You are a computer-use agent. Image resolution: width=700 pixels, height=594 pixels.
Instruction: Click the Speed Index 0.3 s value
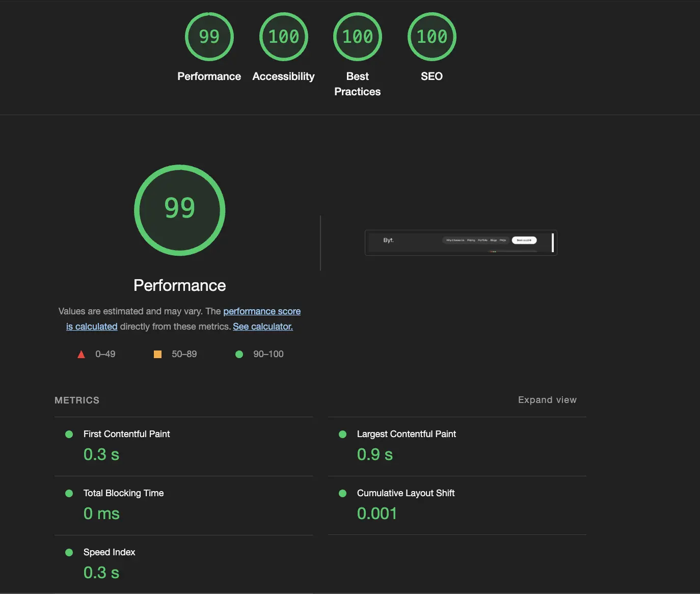(101, 573)
